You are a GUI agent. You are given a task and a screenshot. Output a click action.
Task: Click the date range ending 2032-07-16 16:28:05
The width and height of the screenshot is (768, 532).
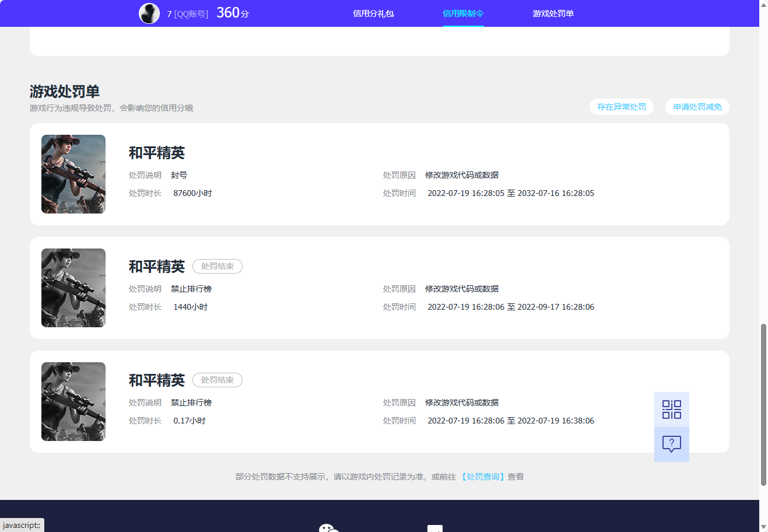(x=511, y=193)
